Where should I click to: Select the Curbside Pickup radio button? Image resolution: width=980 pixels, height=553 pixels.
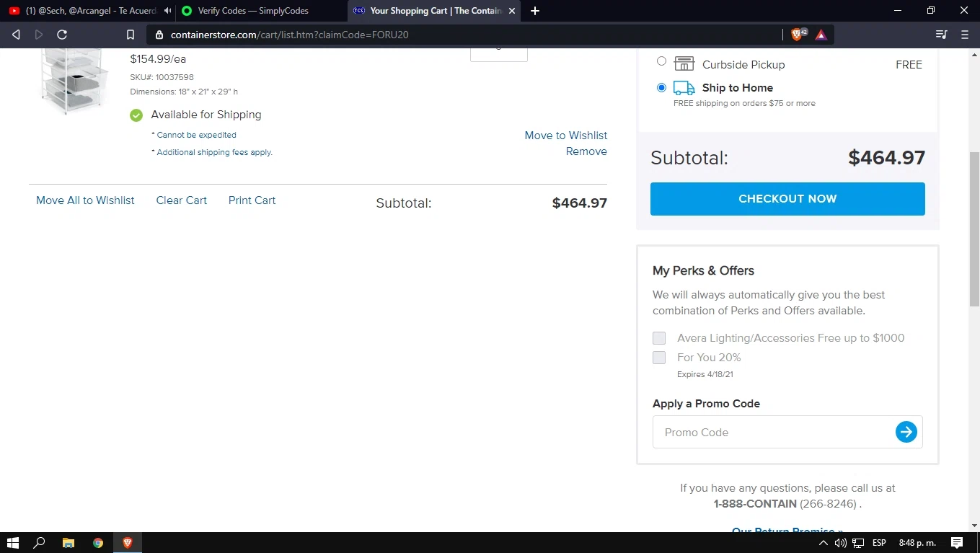tap(661, 61)
